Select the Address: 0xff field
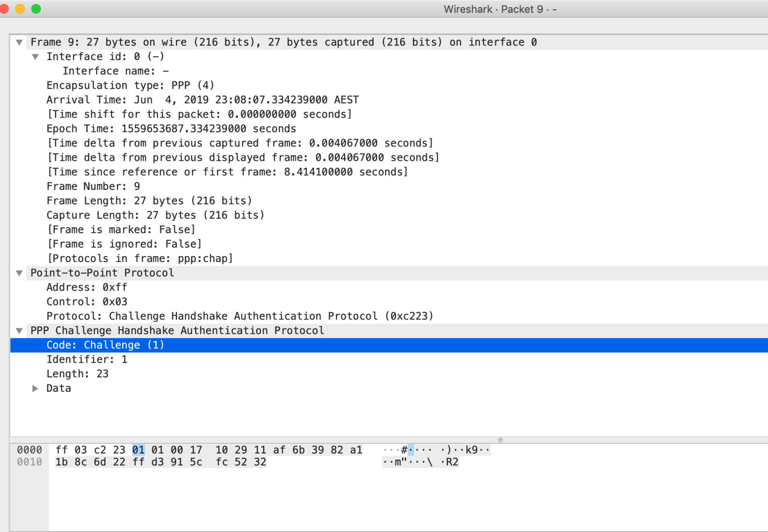This screenshot has width=768, height=532. (x=87, y=287)
